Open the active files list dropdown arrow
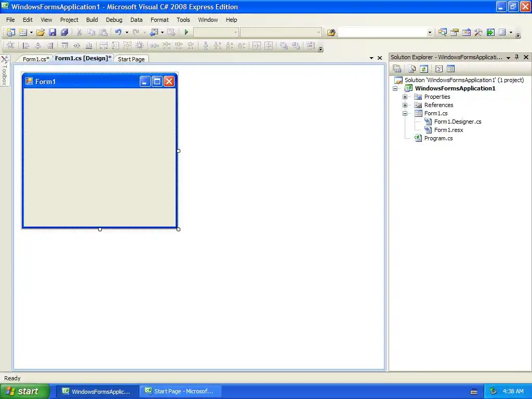Image resolution: width=532 pixels, height=399 pixels. pyautogui.click(x=371, y=58)
